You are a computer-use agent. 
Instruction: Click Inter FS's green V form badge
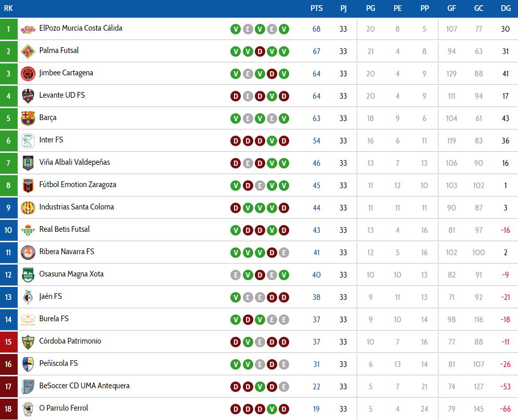272,141
